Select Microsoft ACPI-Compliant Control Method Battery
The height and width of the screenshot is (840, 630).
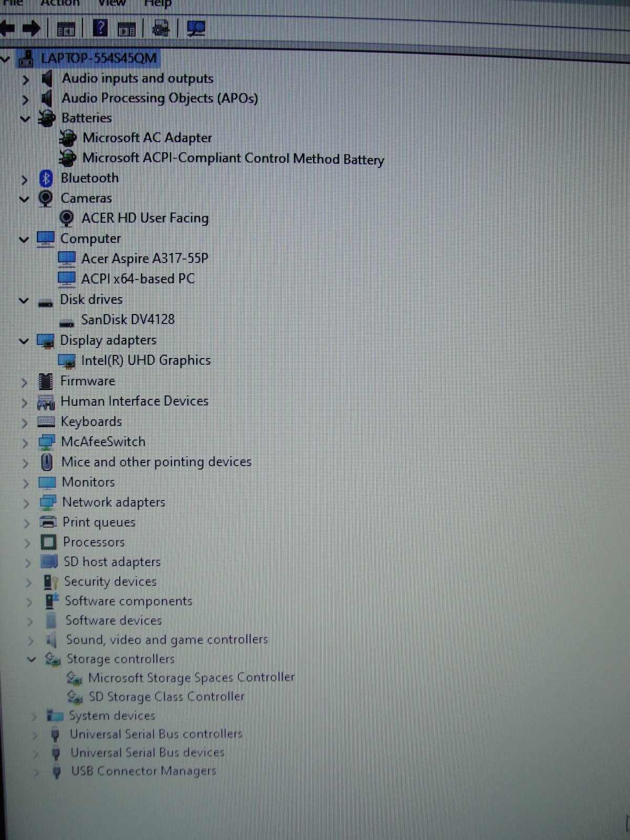(234, 159)
